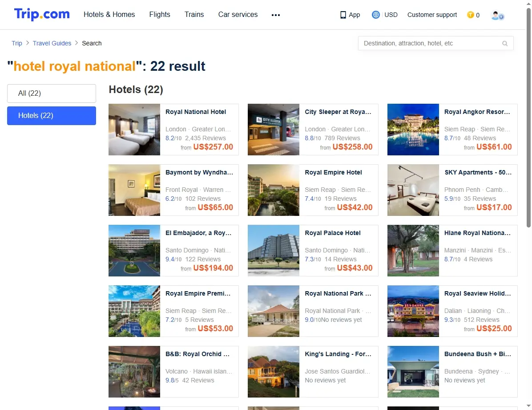This screenshot has width=532, height=410.
Task: Open the Royal Angkor Resort title
Action: 477,112
